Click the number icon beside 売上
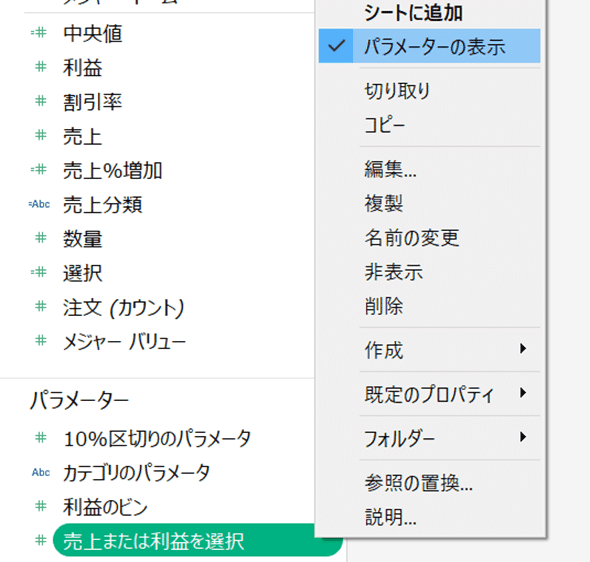Viewport: 590px width, 562px height. click(41, 135)
